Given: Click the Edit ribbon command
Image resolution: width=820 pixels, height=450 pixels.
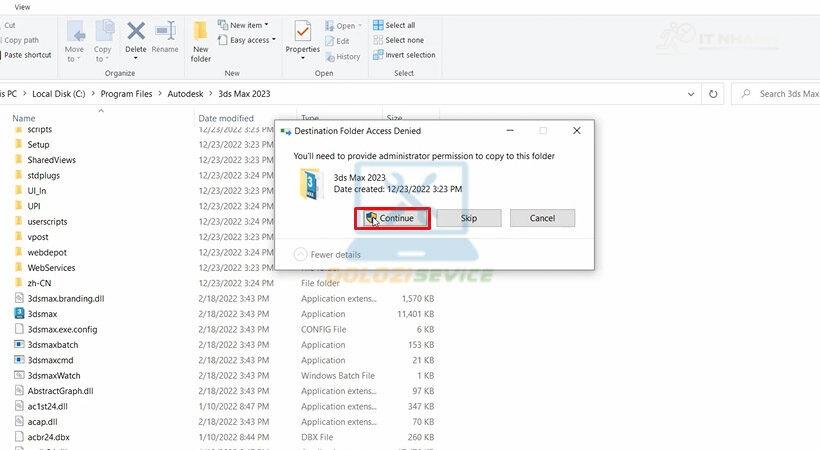Looking at the screenshot, I should pos(337,41).
